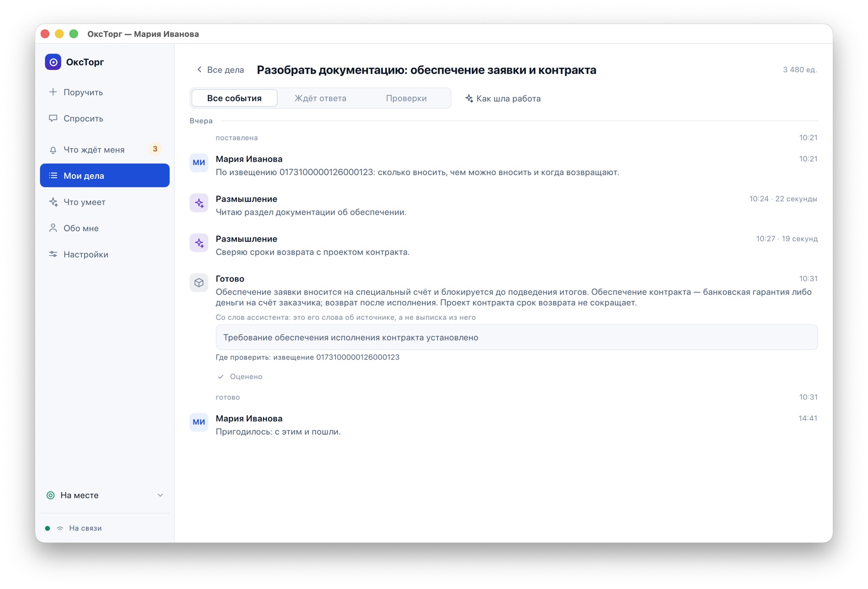Open the Как шла работа summary
This screenshot has width=868, height=589.
(503, 99)
